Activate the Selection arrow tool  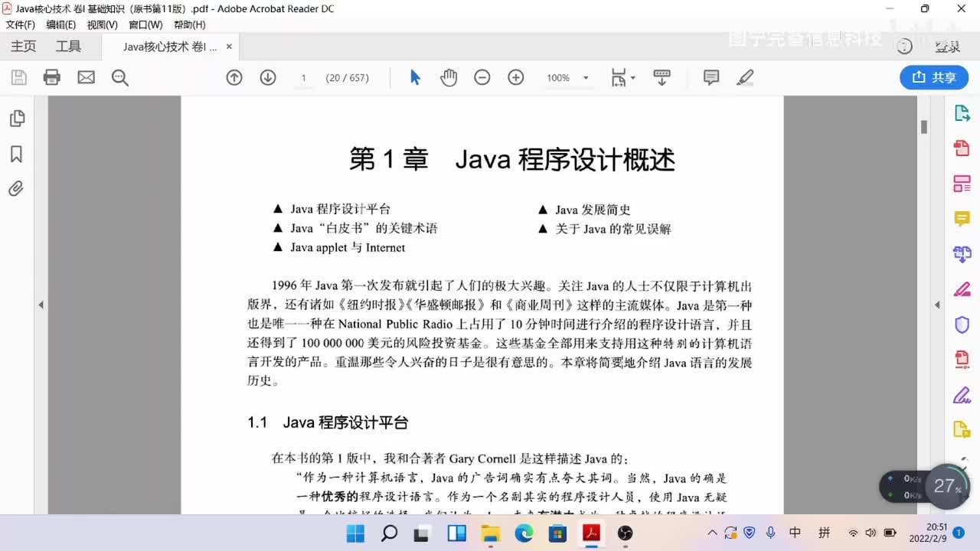tap(415, 77)
